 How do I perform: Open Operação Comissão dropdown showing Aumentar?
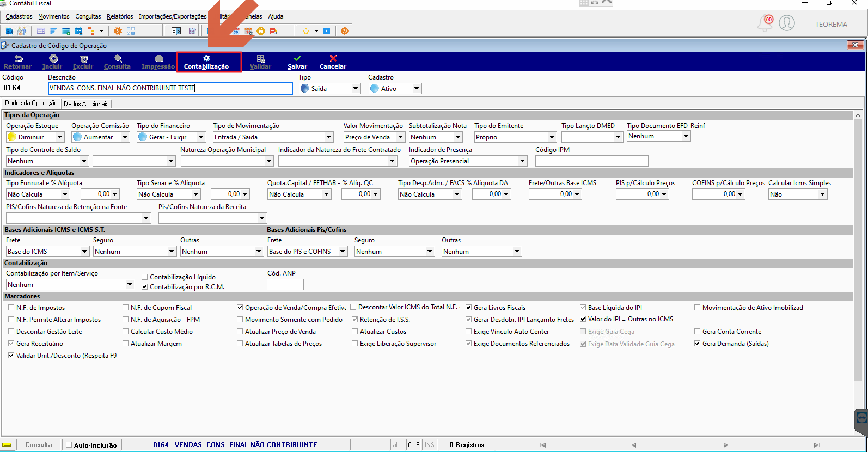click(101, 137)
